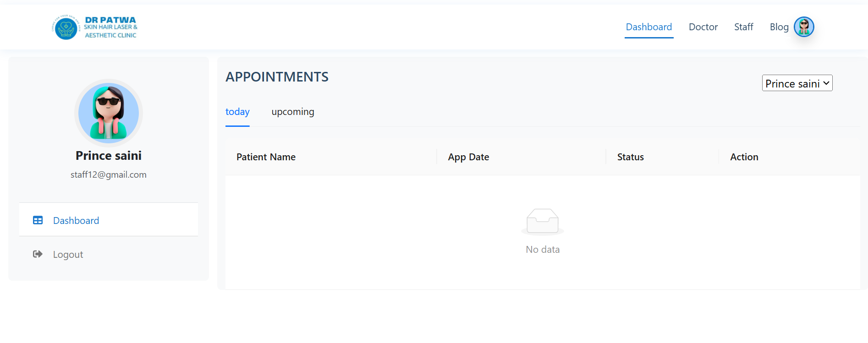Click the Logout arrow icon

tap(38, 254)
